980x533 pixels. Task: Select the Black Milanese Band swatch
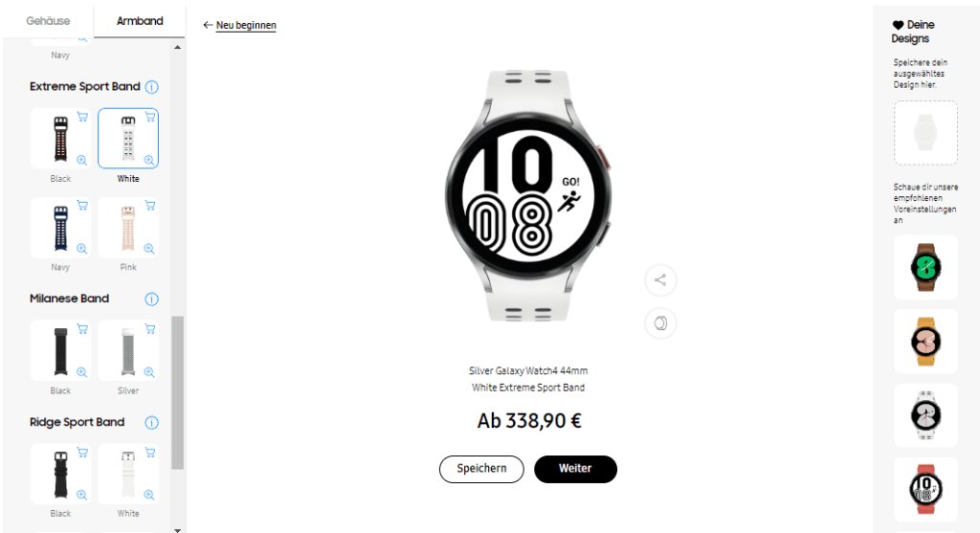coord(60,350)
